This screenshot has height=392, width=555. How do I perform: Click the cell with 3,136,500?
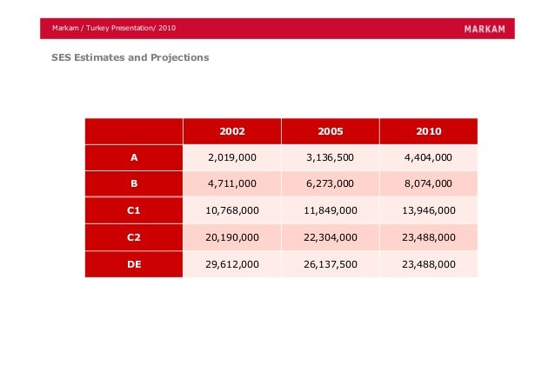331,157
